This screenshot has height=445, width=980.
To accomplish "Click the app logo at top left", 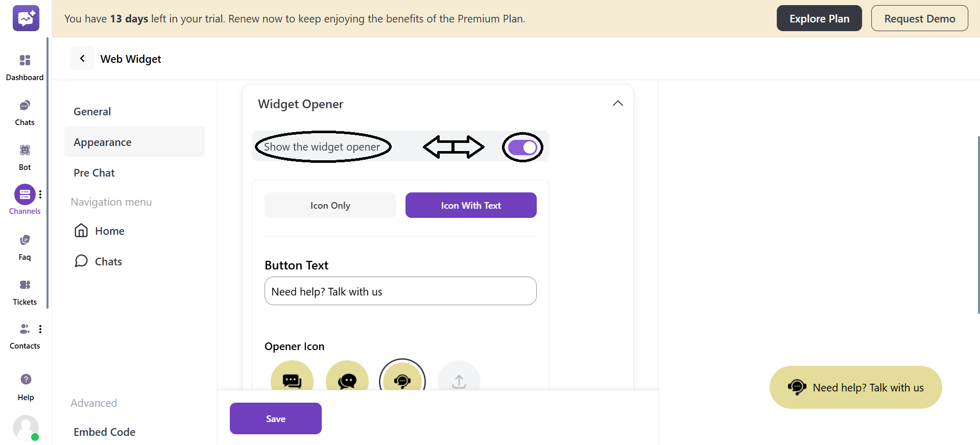I will (26, 18).
